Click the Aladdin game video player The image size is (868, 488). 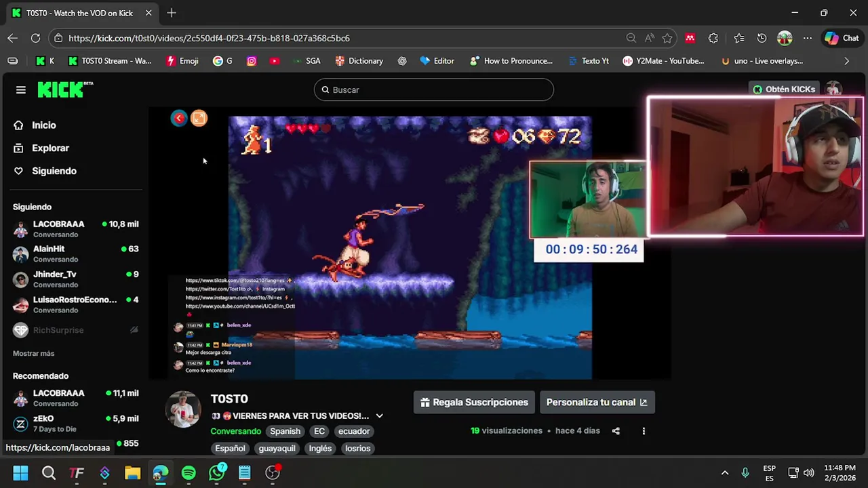click(x=410, y=247)
